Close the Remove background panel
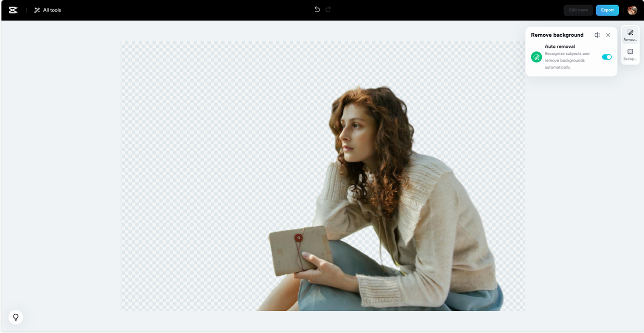 tap(608, 35)
